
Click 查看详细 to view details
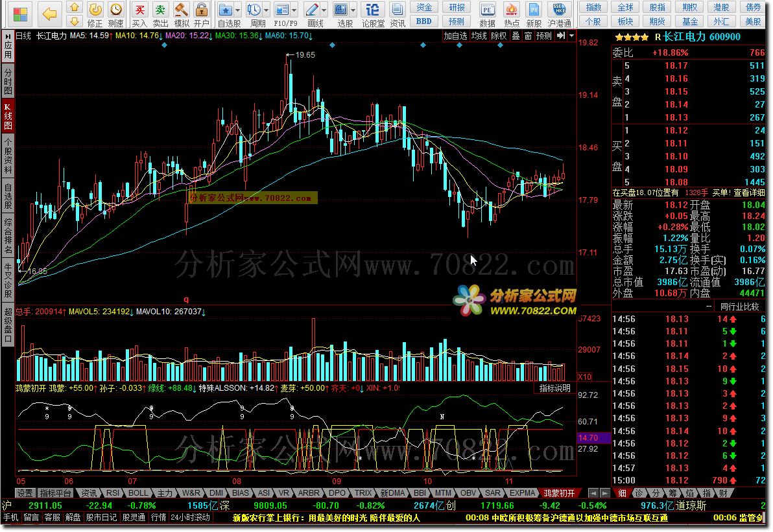tap(750, 192)
